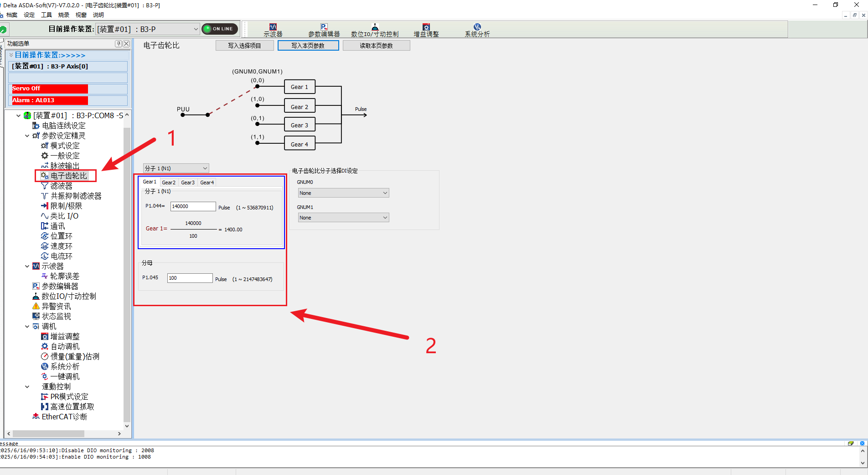This screenshot has height=475, width=868.
Task: Select EtherCAT诊断 in the function tree
Action: point(64,417)
